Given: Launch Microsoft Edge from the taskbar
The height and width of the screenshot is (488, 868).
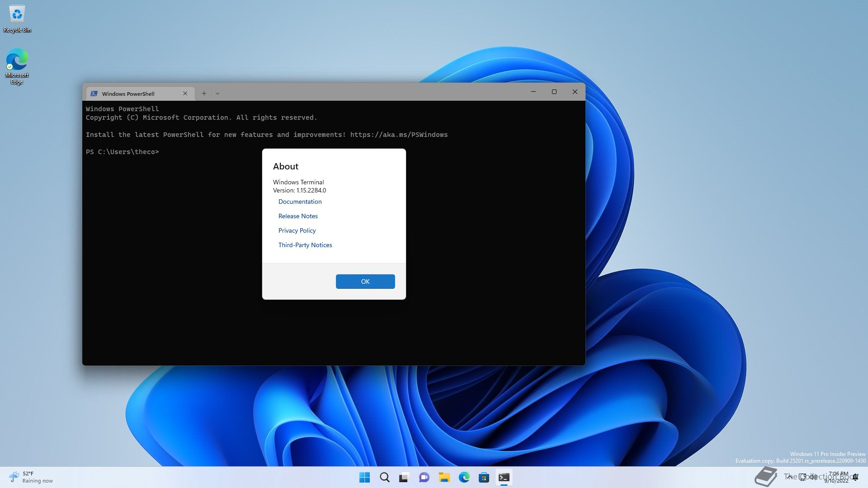Looking at the screenshot, I should pos(464,477).
